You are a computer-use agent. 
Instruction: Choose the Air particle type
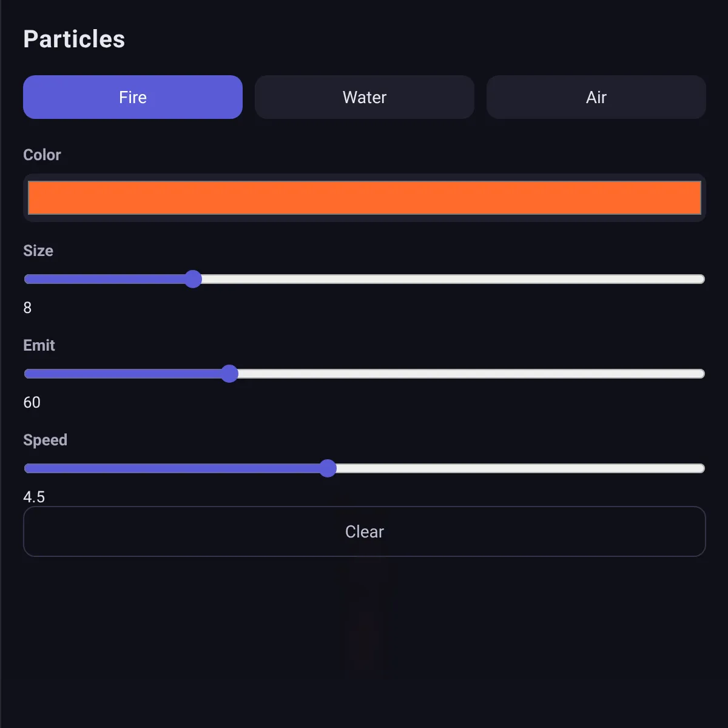[596, 97]
